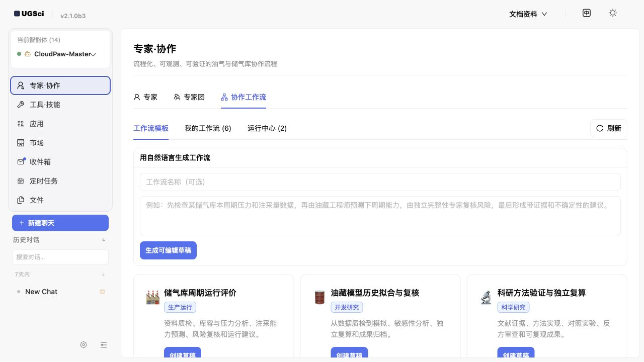Focus the 搜索对话 search box
This screenshot has width=644, height=362.
point(60,257)
